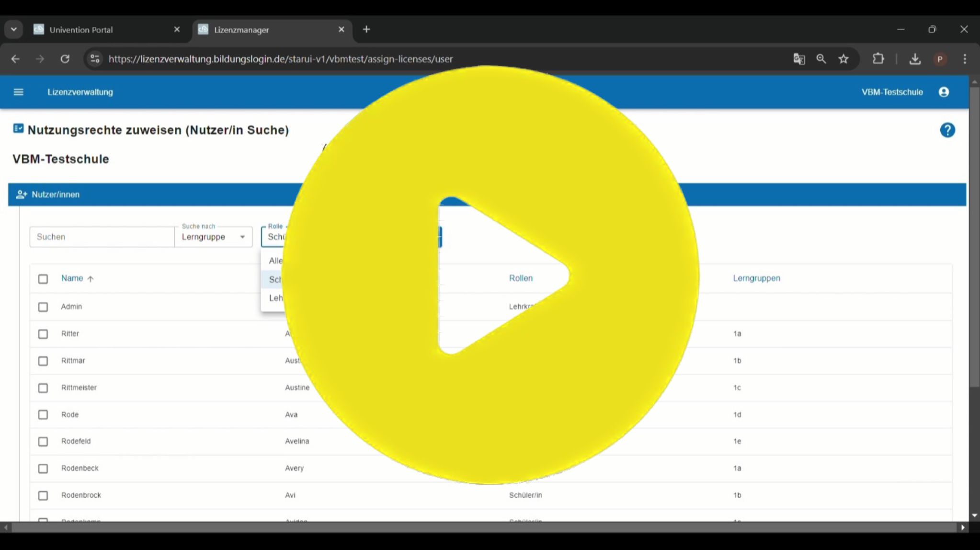
Task: Check the box for user Ritter
Action: point(43,334)
